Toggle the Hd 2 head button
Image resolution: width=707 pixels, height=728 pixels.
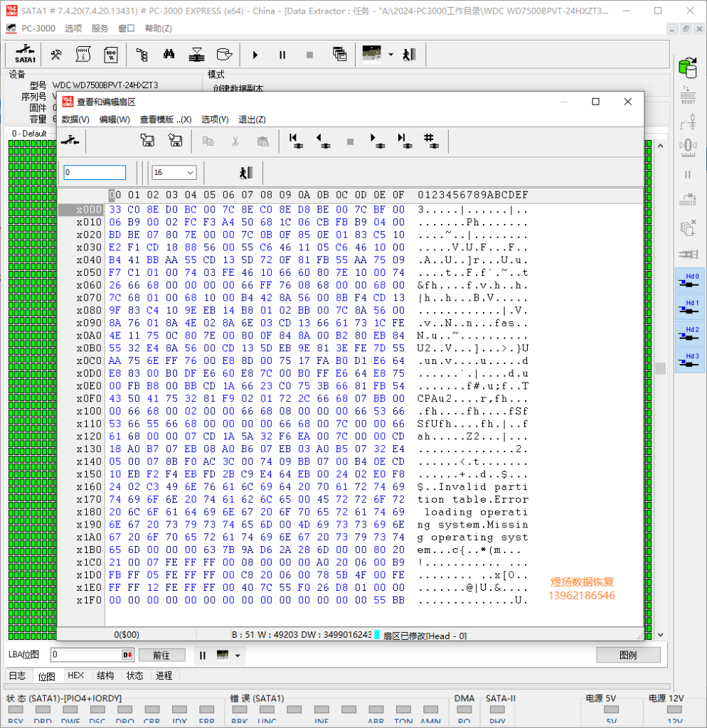coord(689,333)
